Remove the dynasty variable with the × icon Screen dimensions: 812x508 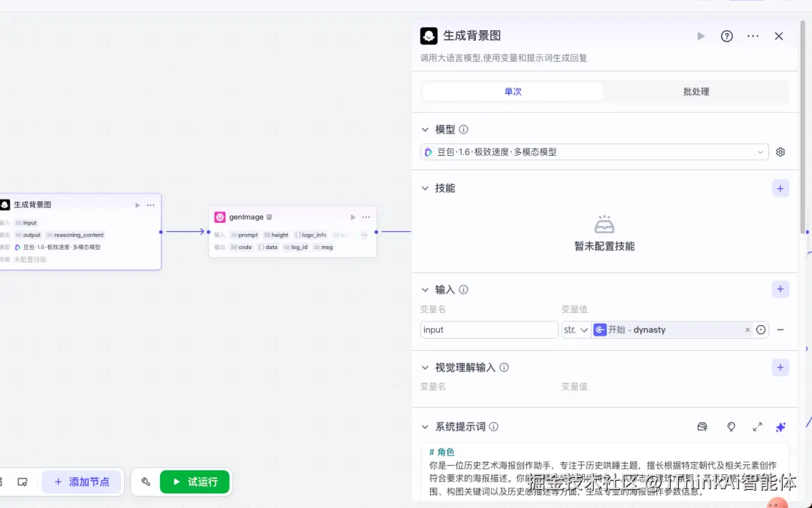point(747,330)
